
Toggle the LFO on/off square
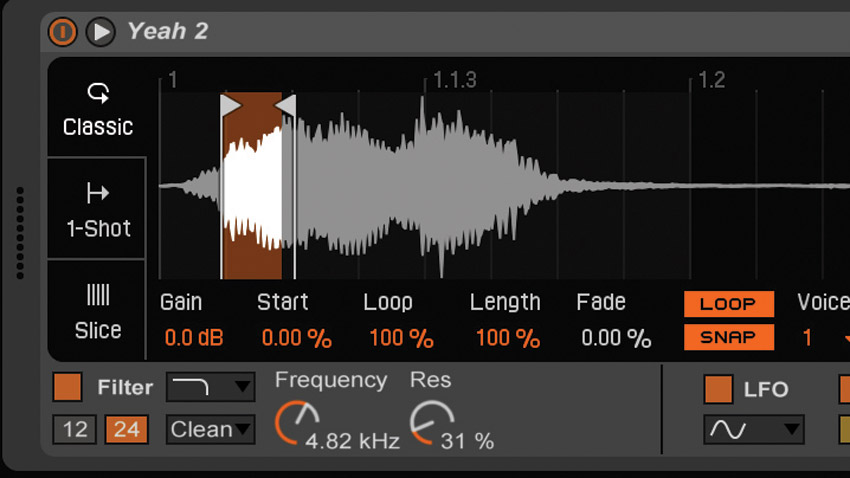(718, 389)
